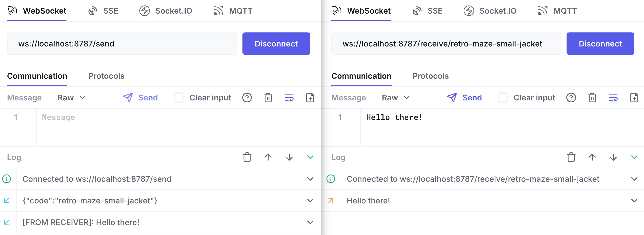The image size is (644, 235).
Task: Toggle green auto-scroll chevron in left Log
Action: (x=310, y=157)
